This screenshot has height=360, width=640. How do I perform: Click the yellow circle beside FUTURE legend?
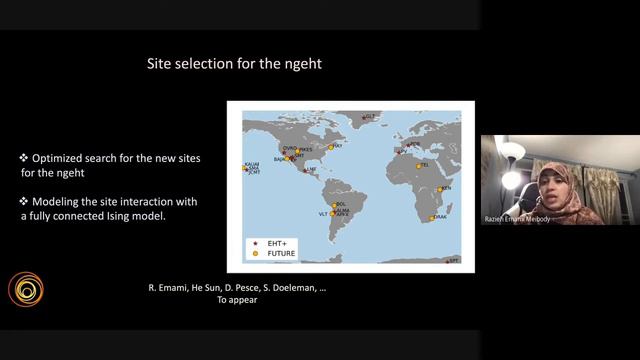(x=256, y=253)
